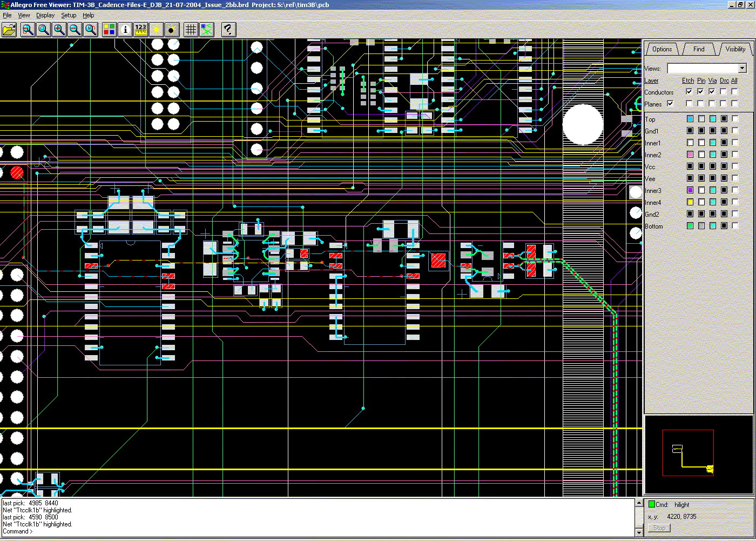The image size is (756, 541).
Task: Toggle the Inner4 Etch yellow swatch
Action: [690, 202]
